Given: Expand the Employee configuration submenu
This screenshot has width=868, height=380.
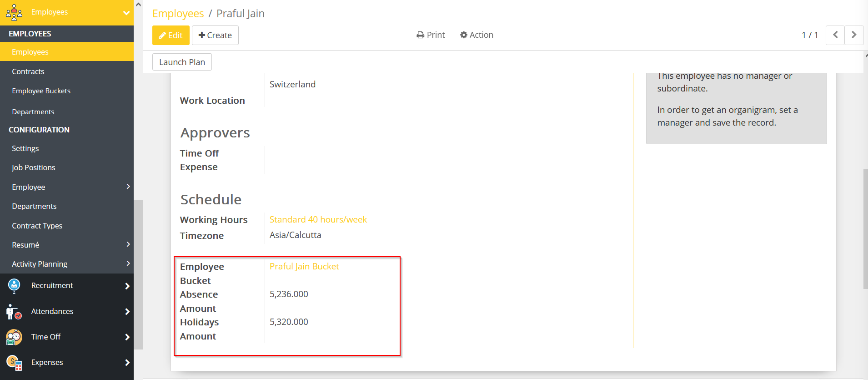Looking at the screenshot, I should (128, 187).
